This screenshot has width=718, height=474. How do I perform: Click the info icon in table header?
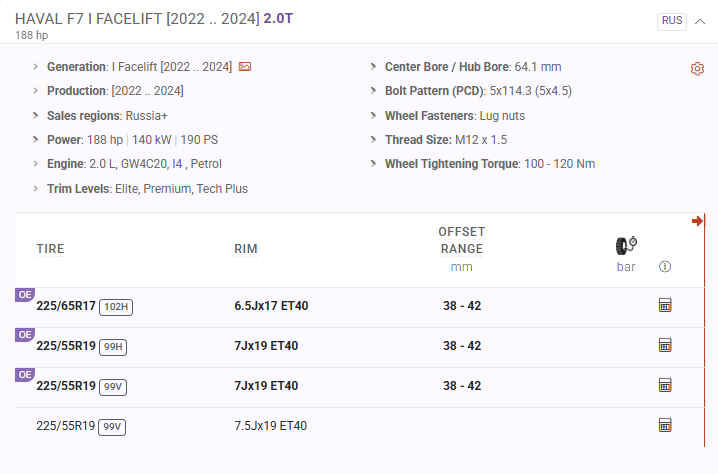[665, 267]
